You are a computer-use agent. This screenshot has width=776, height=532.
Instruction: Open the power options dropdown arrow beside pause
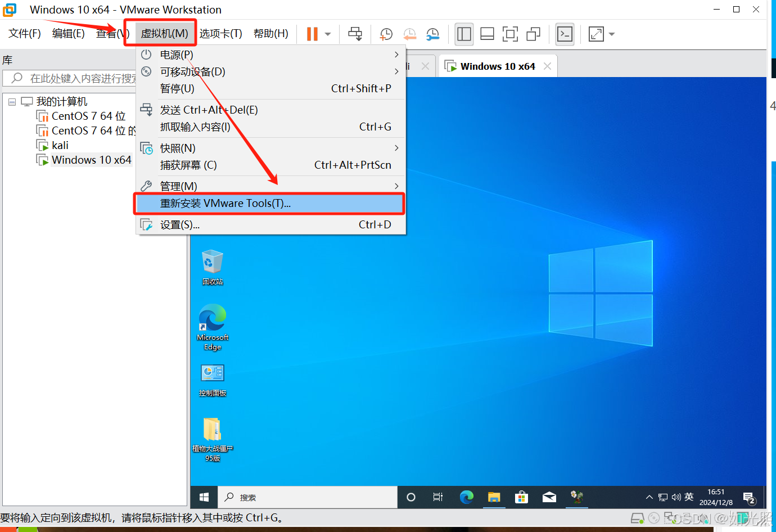[328, 34]
